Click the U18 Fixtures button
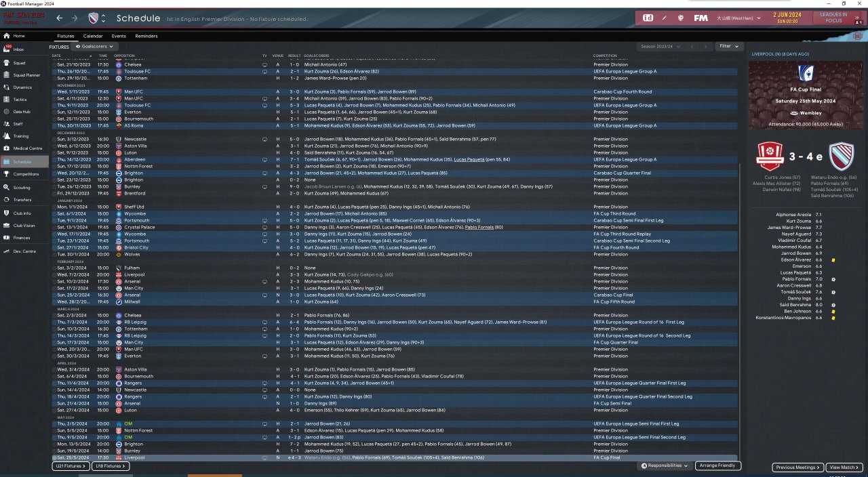 point(109,466)
